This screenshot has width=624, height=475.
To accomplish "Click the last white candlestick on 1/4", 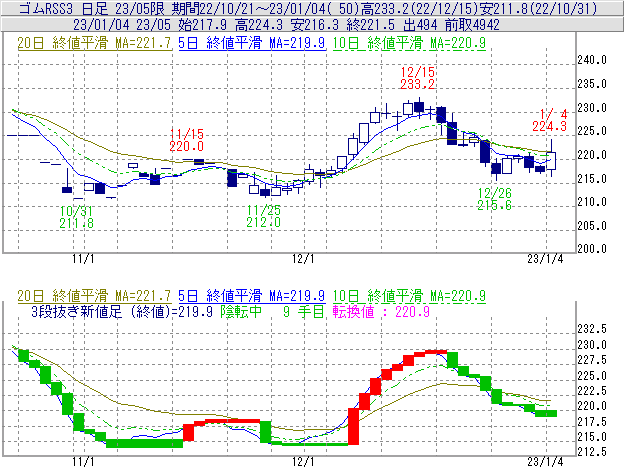I will tap(551, 161).
